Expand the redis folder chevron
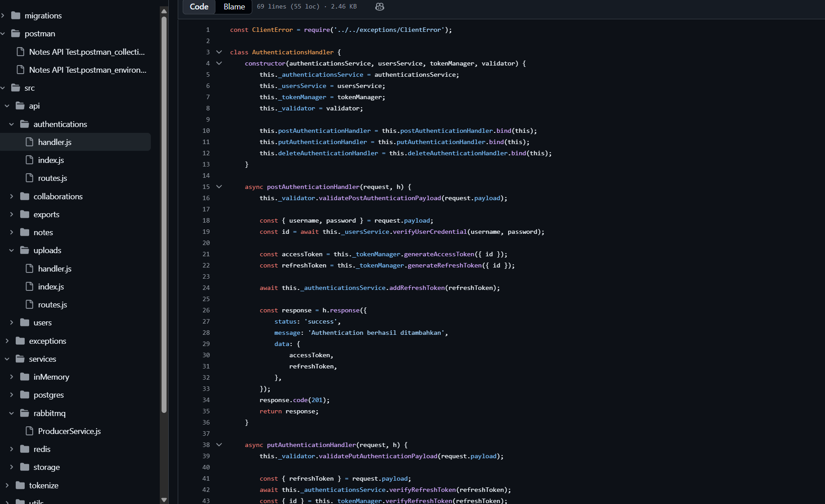This screenshot has width=825, height=504. coord(12,449)
